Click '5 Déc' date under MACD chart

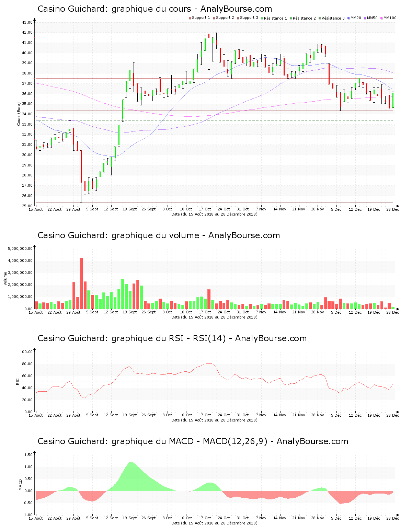[x=336, y=518]
